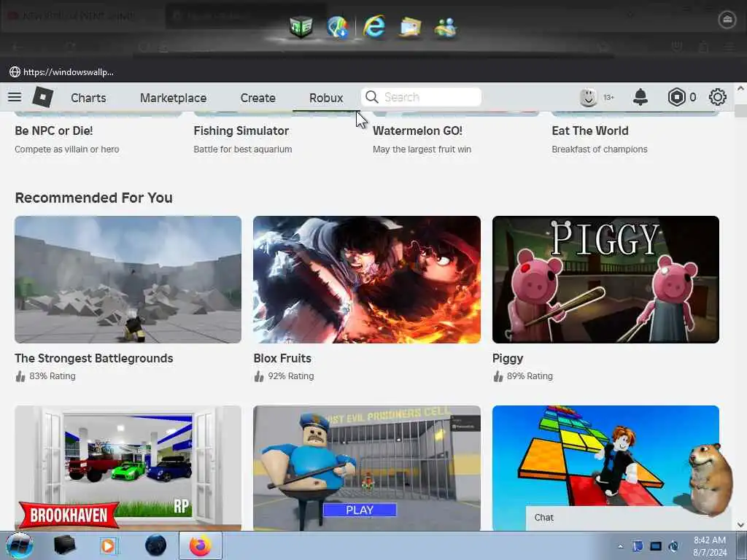This screenshot has width=747, height=560.
Task: Open the Robux page
Action: 326,98
